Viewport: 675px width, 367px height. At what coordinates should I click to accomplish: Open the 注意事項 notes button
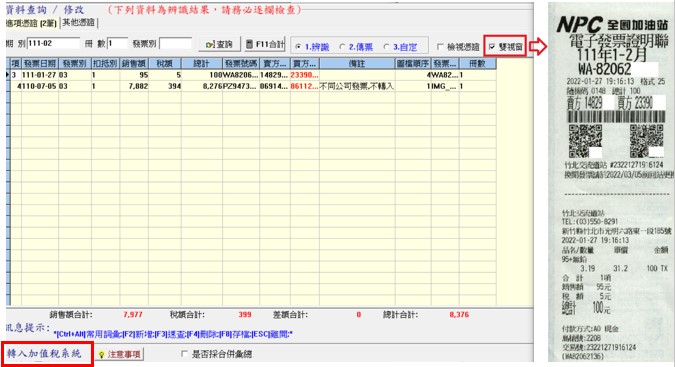(120, 354)
